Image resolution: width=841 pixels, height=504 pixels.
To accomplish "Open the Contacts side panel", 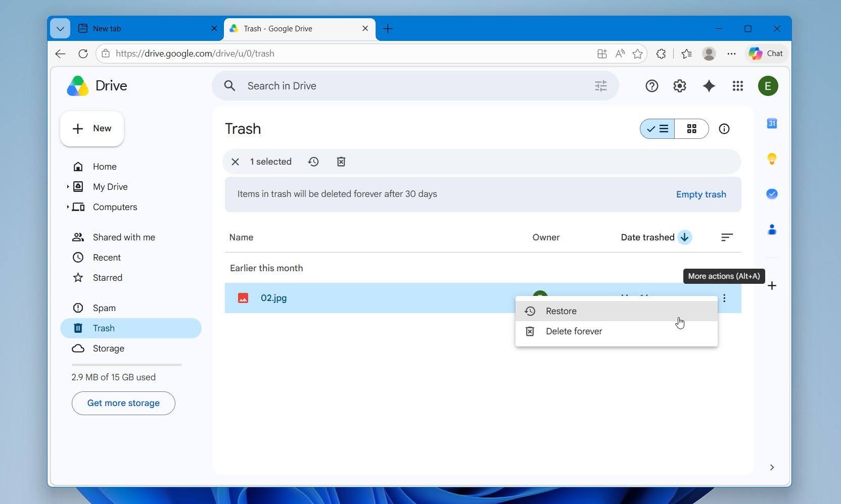I will pos(772,229).
